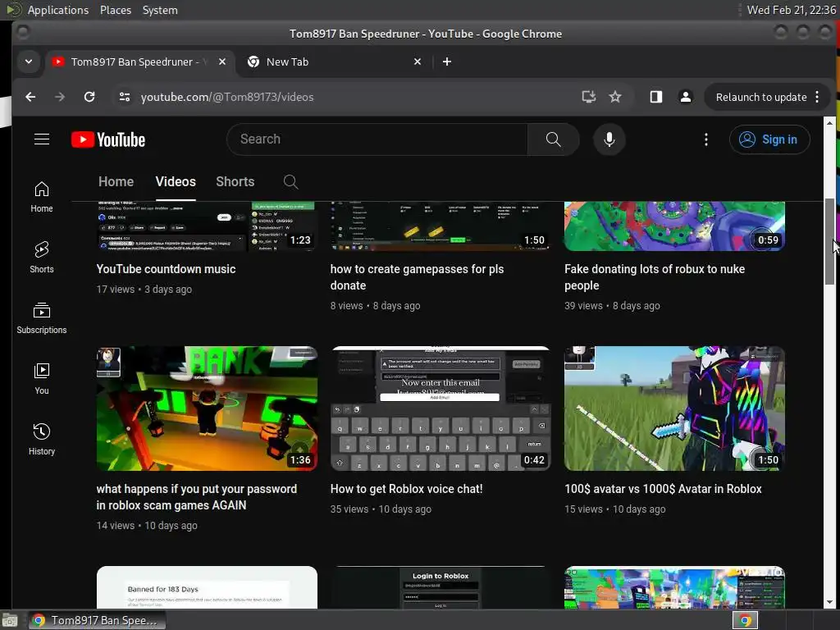
Task: Close the New Tab tab
Action: click(418, 62)
